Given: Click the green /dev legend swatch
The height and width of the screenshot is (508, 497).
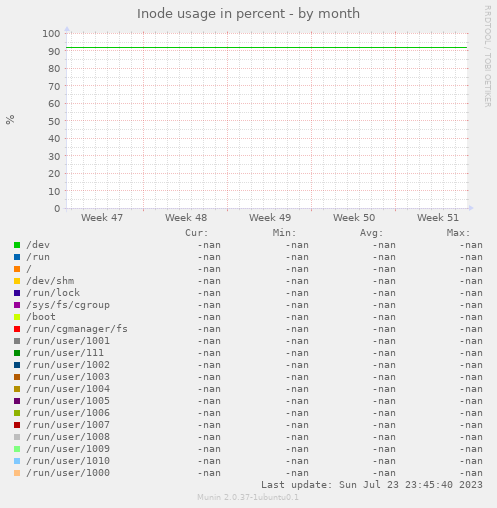Looking at the screenshot, I should [x=17, y=245].
